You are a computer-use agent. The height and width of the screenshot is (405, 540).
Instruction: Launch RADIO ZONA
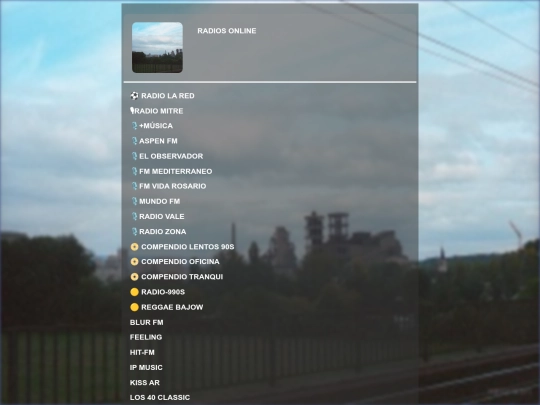(163, 231)
